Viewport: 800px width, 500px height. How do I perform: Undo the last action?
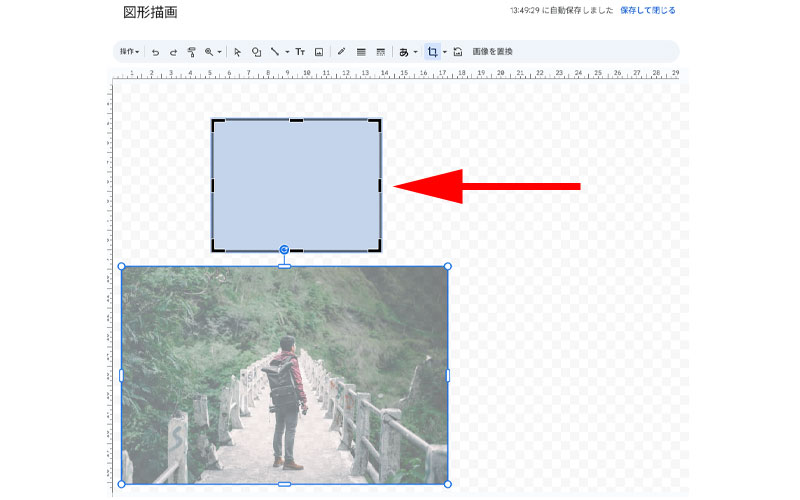click(156, 52)
